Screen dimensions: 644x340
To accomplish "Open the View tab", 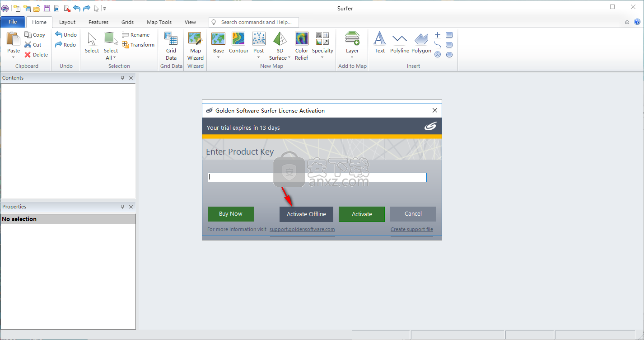I will tap(190, 22).
